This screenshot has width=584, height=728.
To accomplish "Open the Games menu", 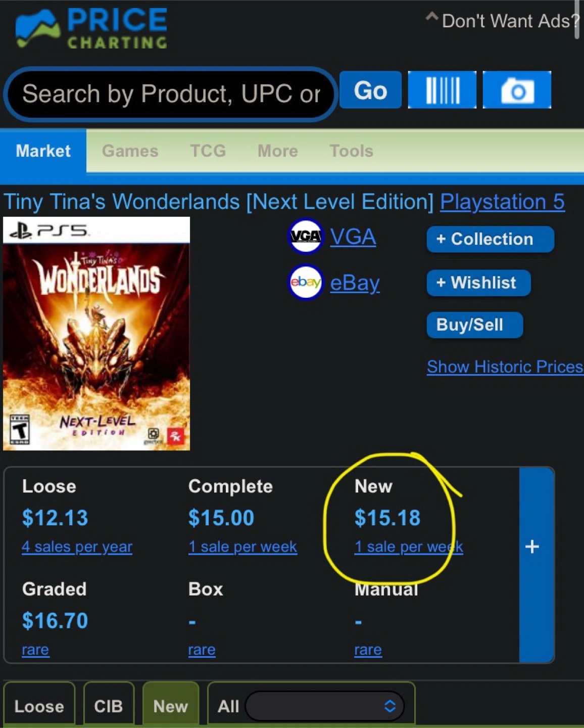I will click(130, 151).
